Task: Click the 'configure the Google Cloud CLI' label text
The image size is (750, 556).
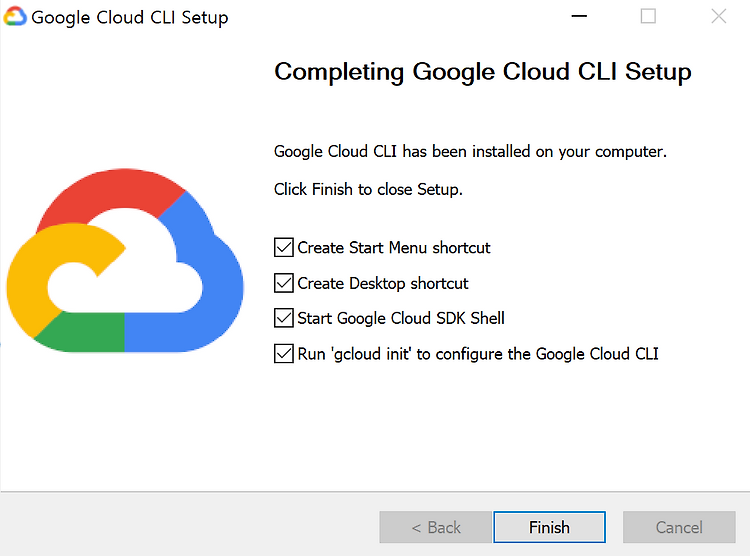Action: click(547, 354)
